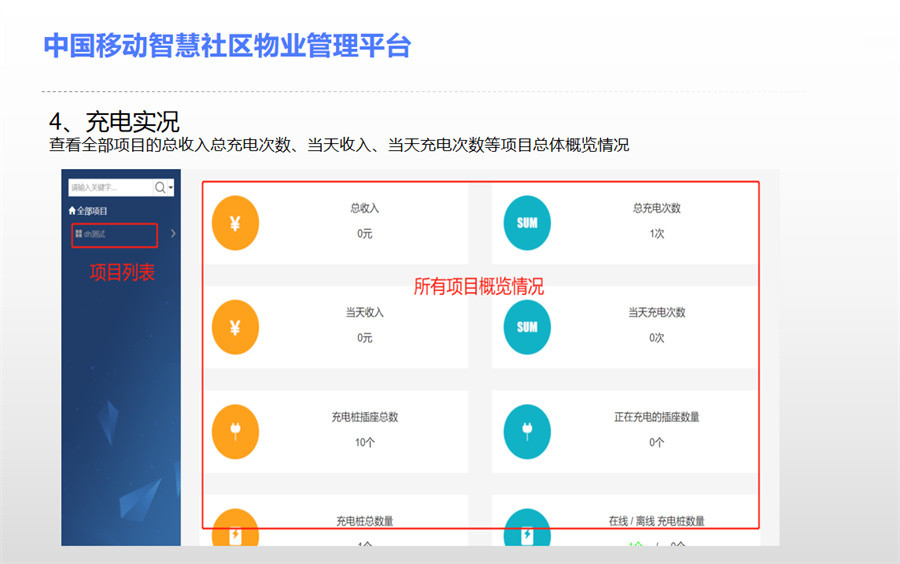The image size is (900, 564).
Task: Click the orange plug icon for 充电桩插座总数
Action: click(x=235, y=431)
